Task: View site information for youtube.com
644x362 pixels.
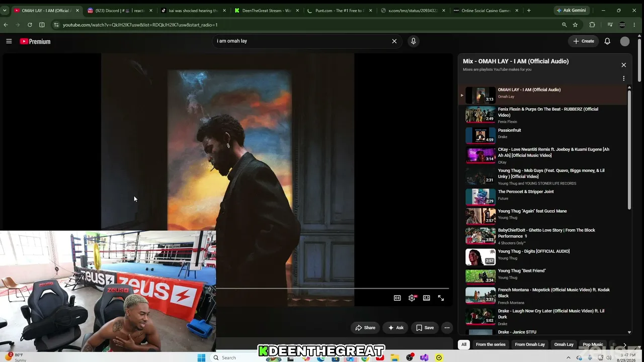Action: click(x=56, y=25)
